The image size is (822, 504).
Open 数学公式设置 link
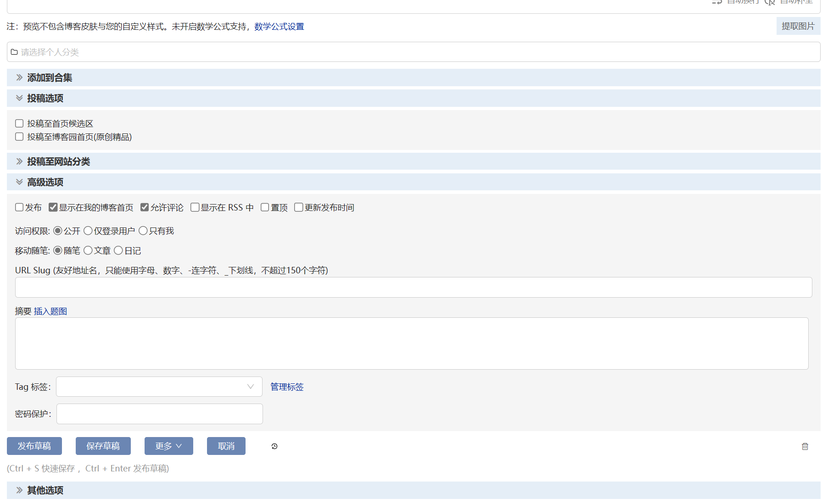279,27
